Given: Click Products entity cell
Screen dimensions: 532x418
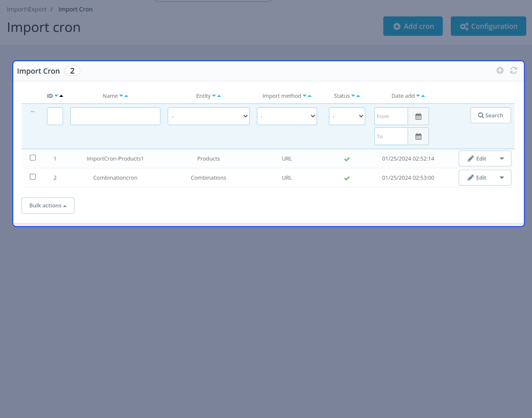Looking at the screenshot, I should click(209, 159).
